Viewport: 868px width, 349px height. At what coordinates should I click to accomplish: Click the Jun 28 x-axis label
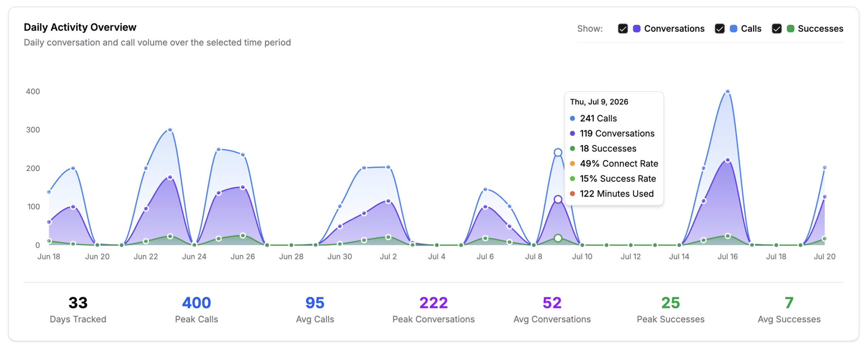click(x=291, y=256)
